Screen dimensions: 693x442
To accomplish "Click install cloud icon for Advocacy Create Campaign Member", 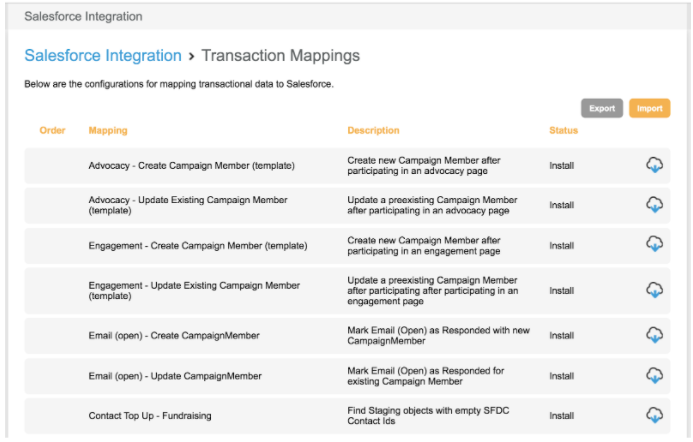I will coord(654,165).
